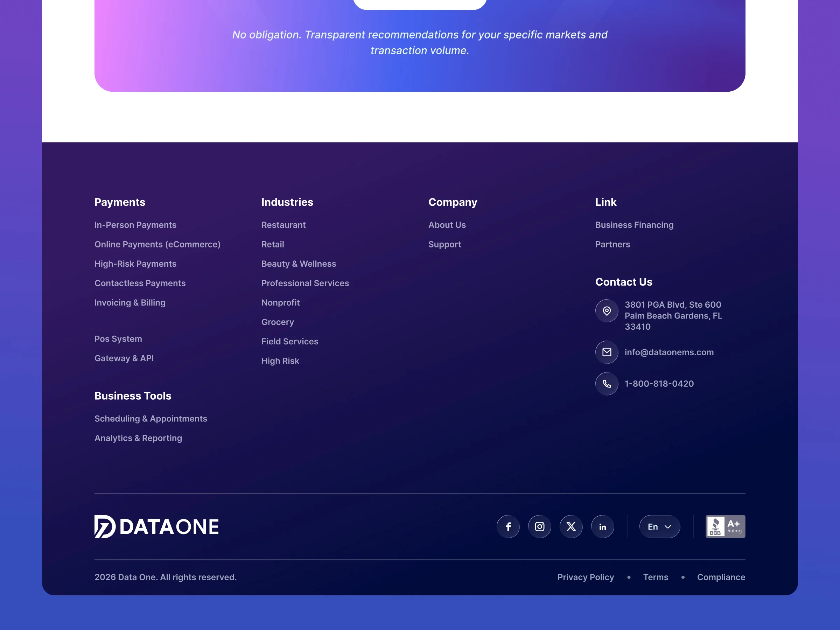840x630 pixels.
Task: Open Compliance link in footer
Action: pyautogui.click(x=721, y=577)
